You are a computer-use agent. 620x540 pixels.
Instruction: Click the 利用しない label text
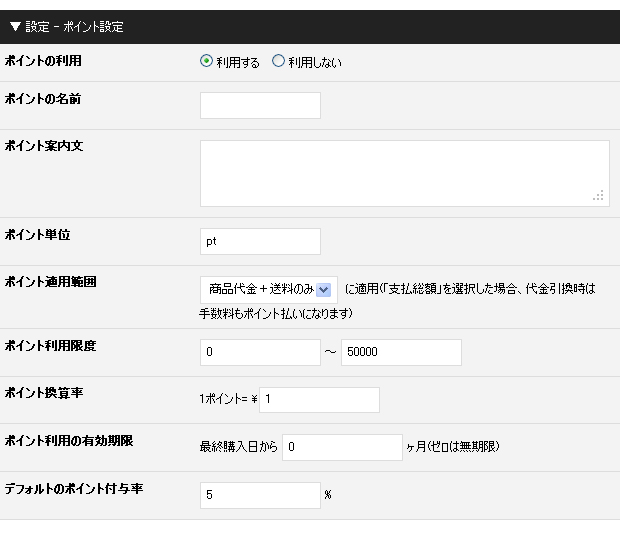(315, 62)
